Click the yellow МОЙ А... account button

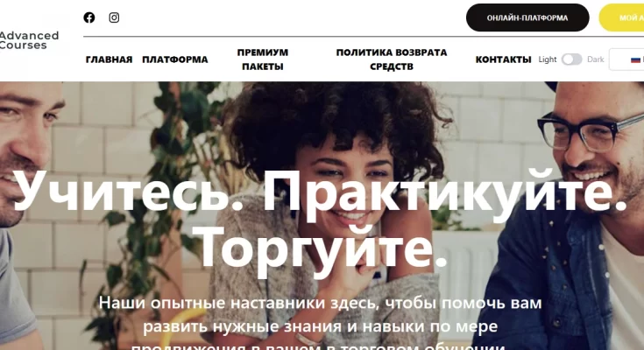tap(622, 17)
